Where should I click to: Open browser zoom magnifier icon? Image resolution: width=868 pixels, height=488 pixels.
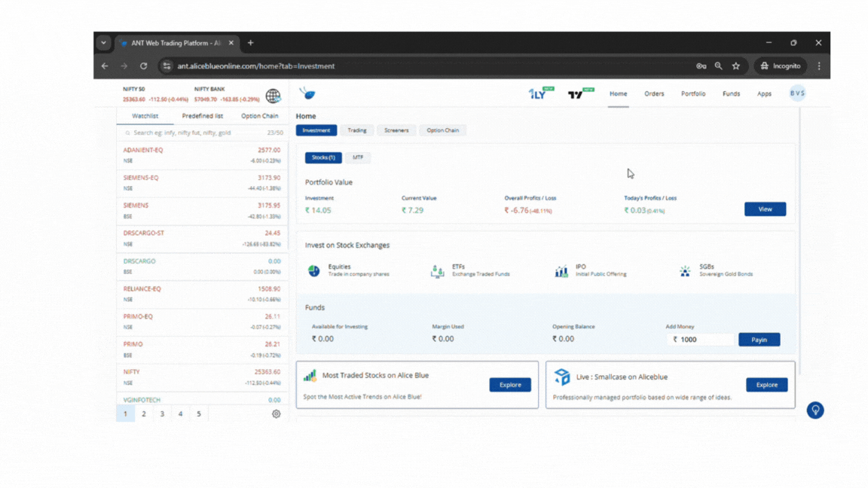click(719, 66)
